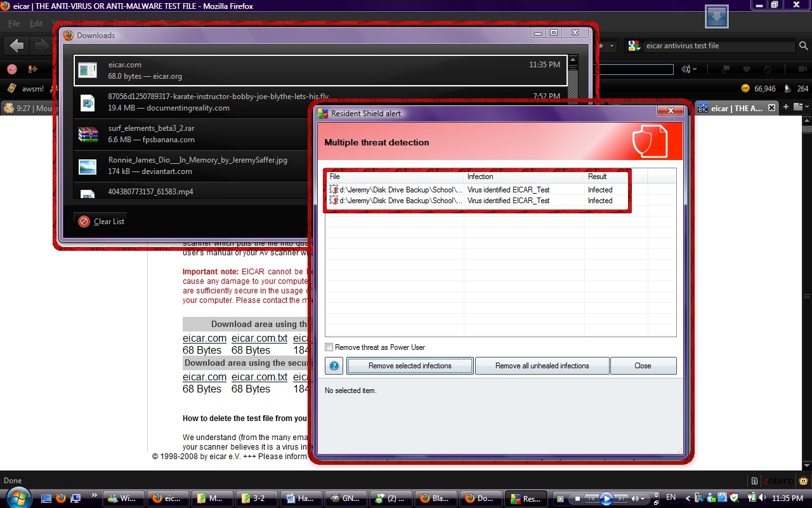Click the media player previous track button
812x508 pixels.
[x=591, y=498]
